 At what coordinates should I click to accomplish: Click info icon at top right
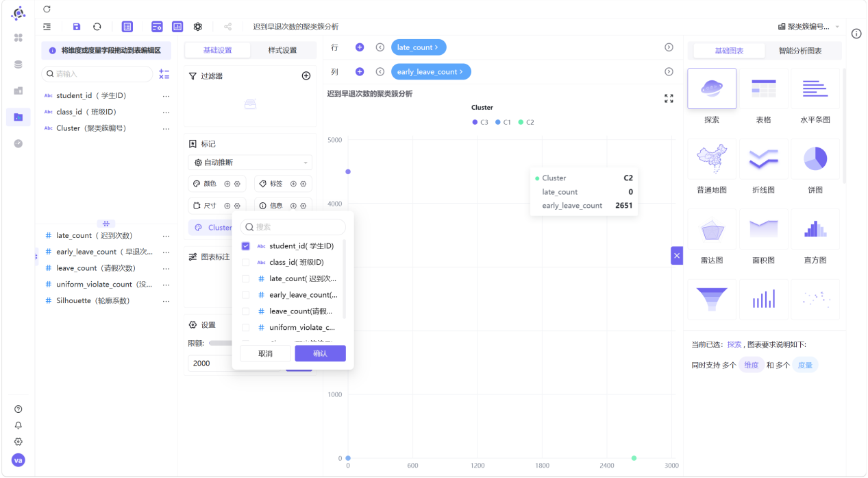(x=856, y=34)
